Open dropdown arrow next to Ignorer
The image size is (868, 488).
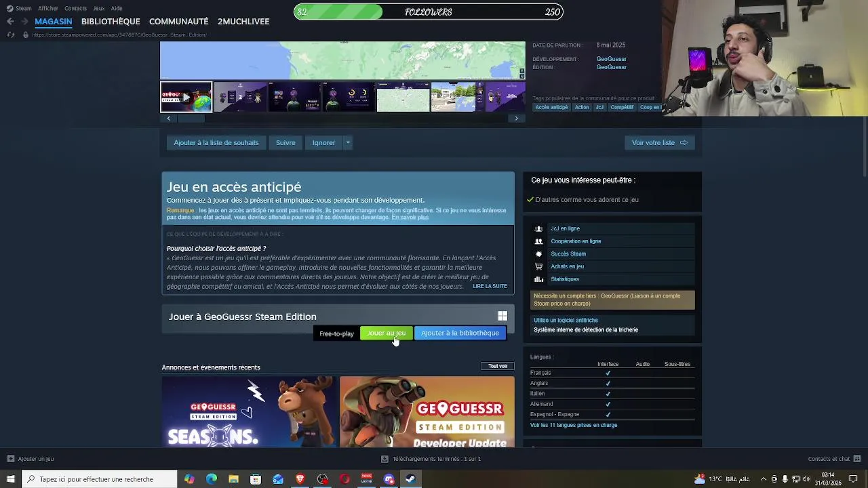[347, 142]
